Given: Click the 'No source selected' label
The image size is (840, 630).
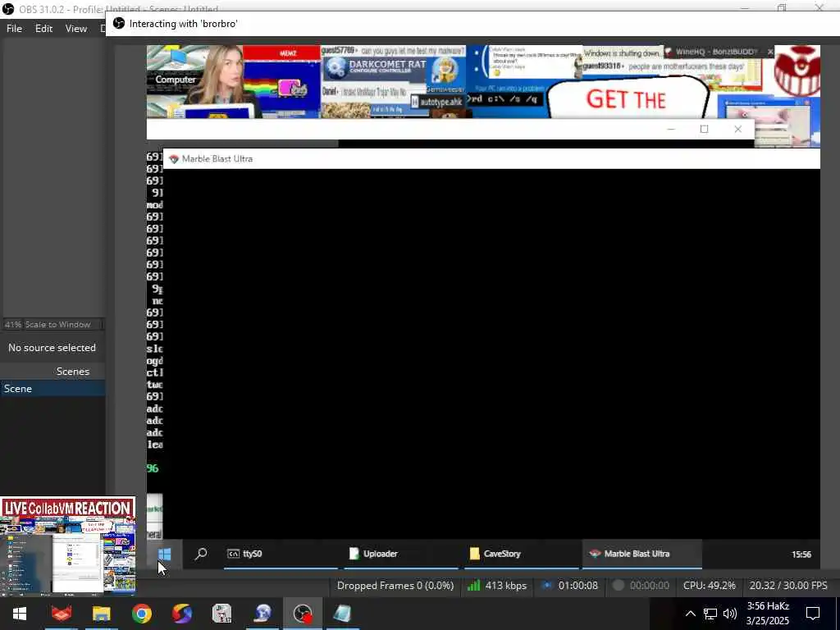Looking at the screenshot, I should click(52, 348).
